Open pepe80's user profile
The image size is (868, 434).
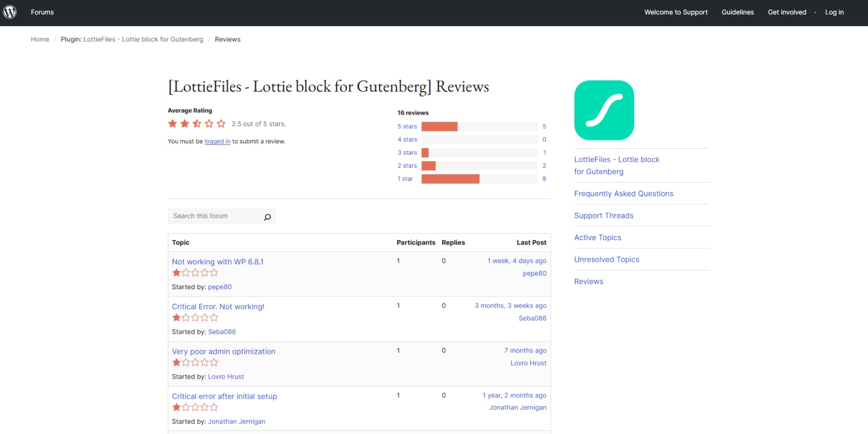click(x=220, y=287)
